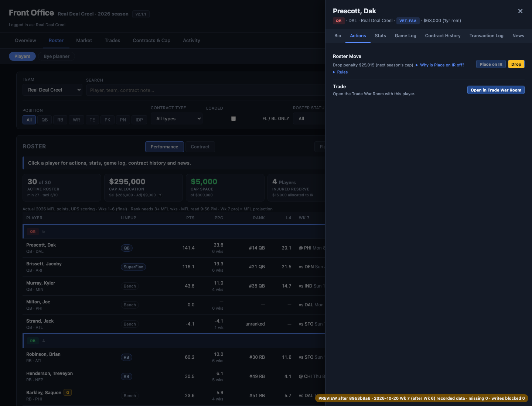
Task: Select the Players pill button
Action: 23,56
